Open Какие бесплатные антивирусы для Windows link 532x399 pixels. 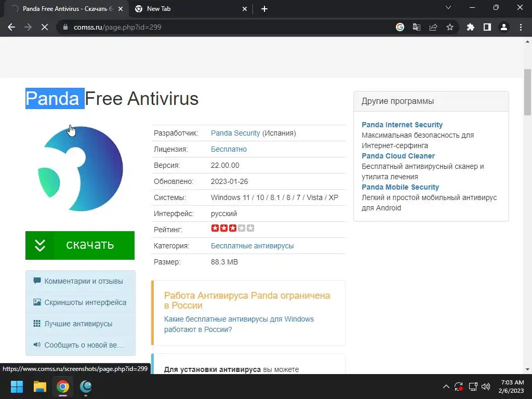[239, 324]
